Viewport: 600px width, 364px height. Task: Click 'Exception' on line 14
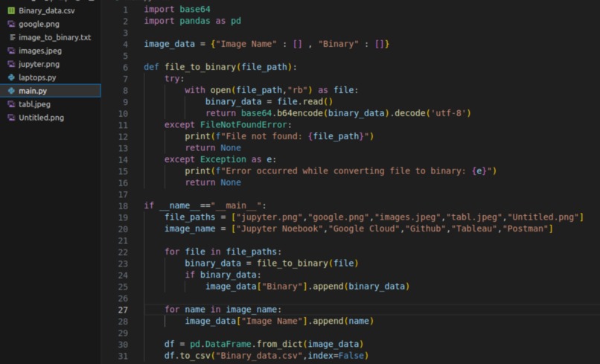223,159
